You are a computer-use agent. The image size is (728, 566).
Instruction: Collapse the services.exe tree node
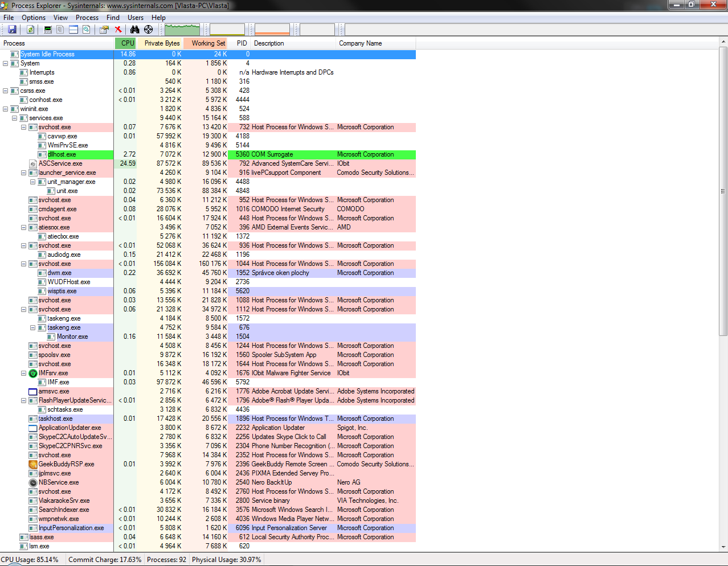point(15,118)
